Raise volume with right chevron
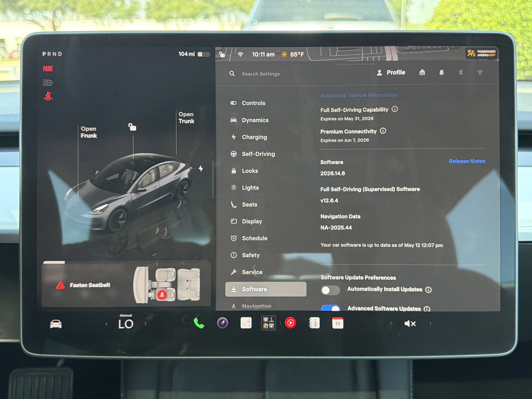 coord(430,324)
